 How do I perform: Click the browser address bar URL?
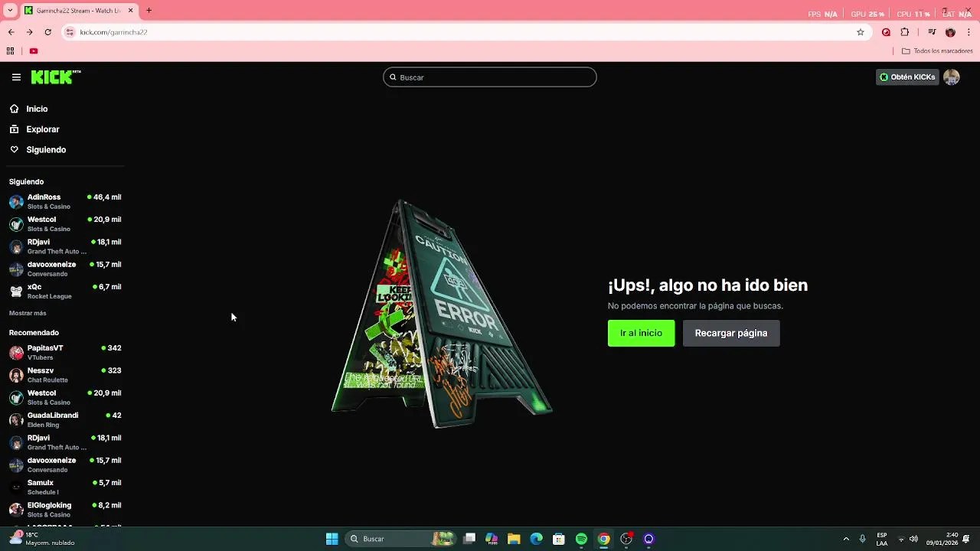tap(113, 32)
